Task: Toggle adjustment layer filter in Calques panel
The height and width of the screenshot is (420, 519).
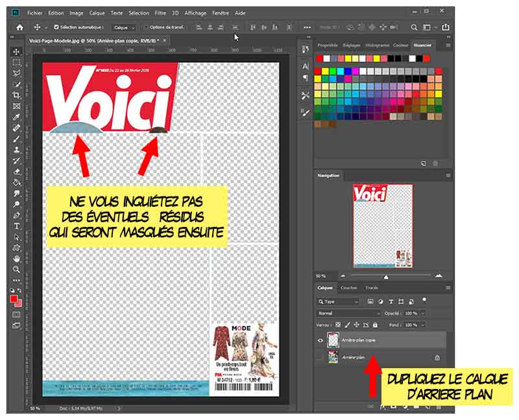Action: point(381,301)
